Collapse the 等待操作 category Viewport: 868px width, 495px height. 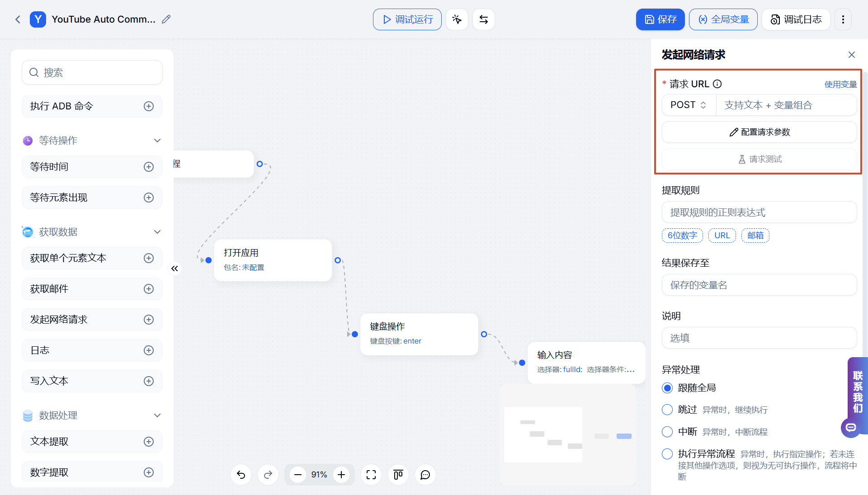point(157,141)
